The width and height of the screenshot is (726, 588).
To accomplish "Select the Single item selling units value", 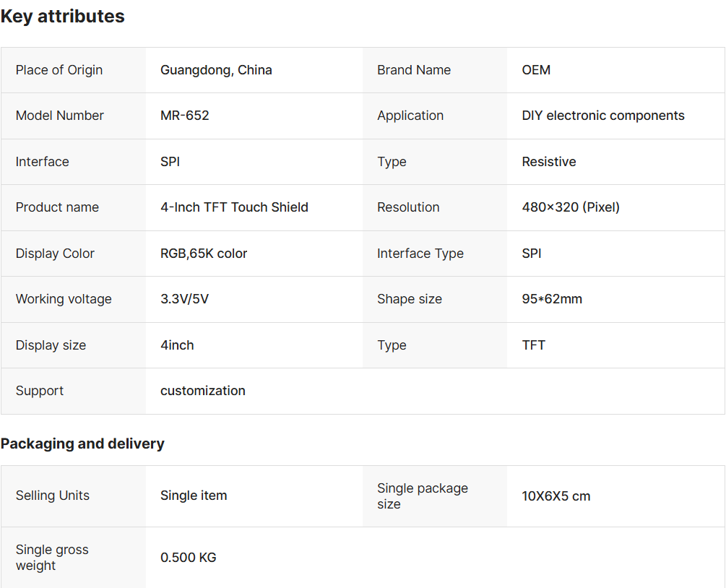I will [x=194, y=496].
